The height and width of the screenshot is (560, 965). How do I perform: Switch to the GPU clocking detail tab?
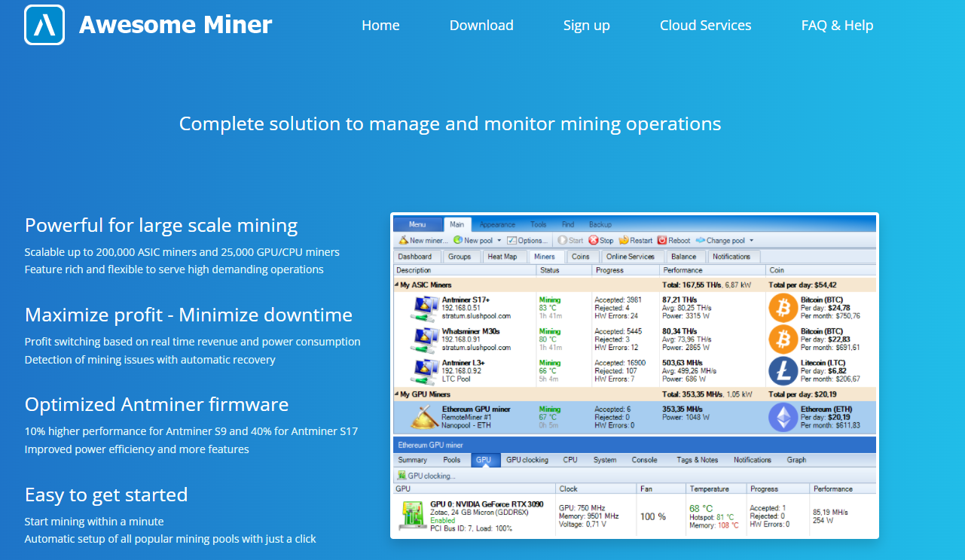click(527, 460)
